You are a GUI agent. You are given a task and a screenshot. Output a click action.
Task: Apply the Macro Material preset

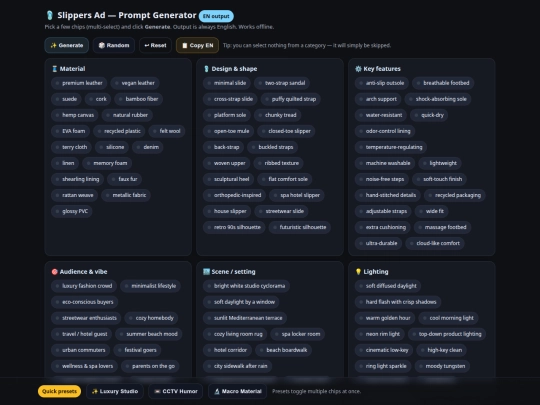238,391
